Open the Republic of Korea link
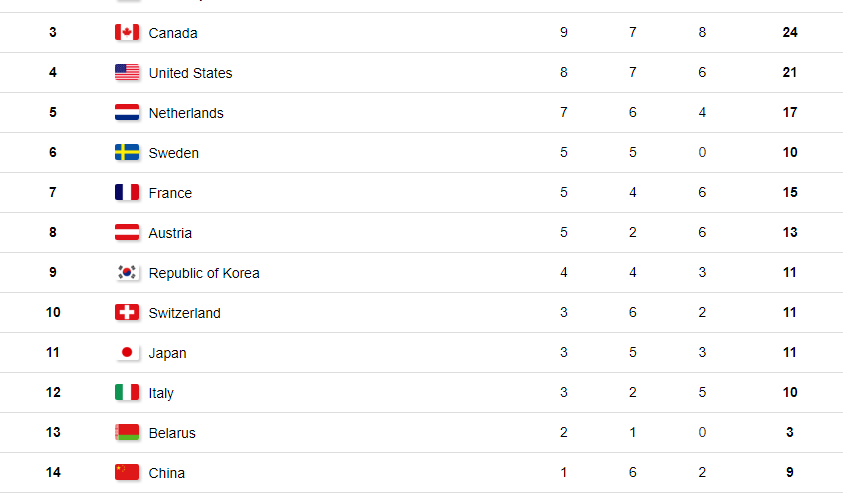 point(204,273)
